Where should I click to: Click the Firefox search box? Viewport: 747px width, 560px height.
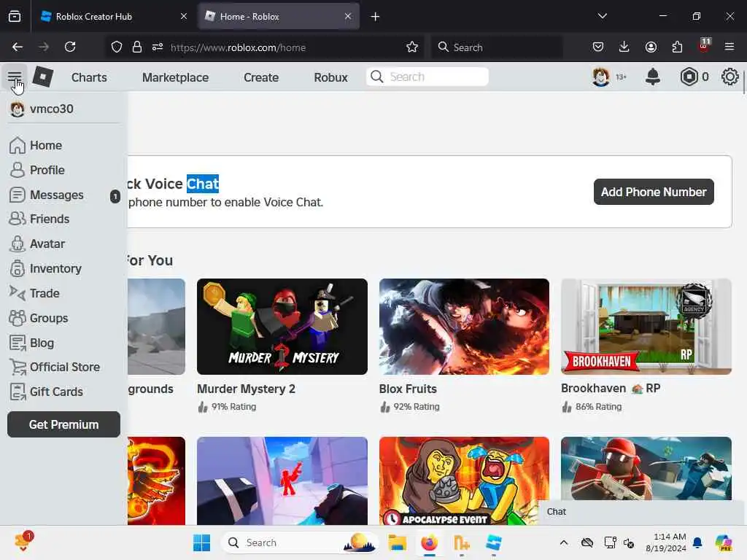[498, 47]
